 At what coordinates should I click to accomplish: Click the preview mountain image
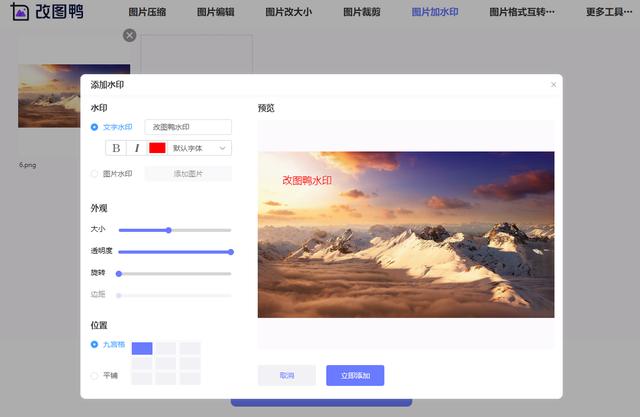(406, 235)
